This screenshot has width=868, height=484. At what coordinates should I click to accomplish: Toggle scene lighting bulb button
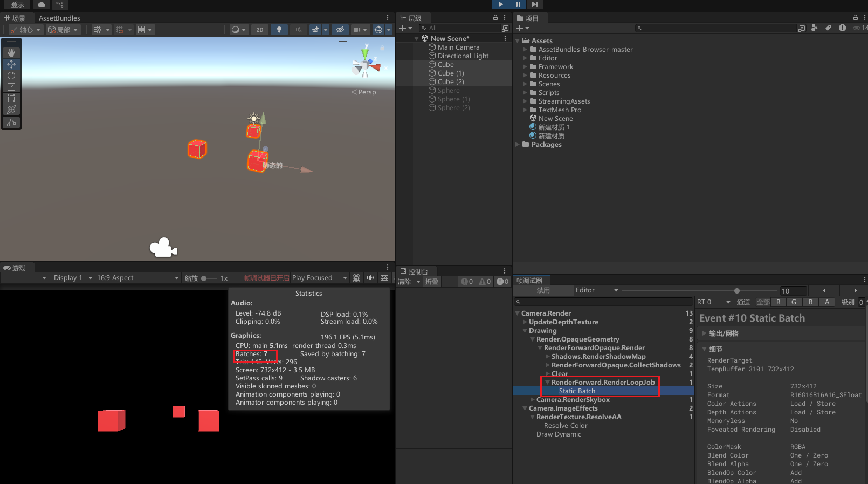(279, 30)
